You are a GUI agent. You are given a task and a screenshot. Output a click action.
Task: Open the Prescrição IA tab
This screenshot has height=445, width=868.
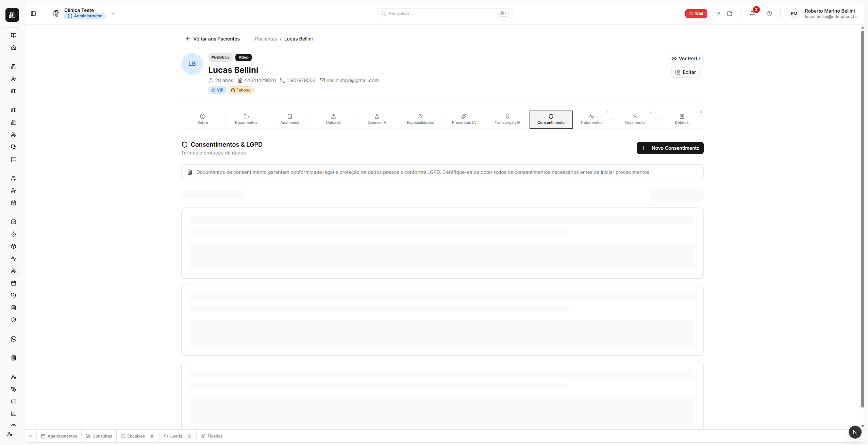(464, 119)
